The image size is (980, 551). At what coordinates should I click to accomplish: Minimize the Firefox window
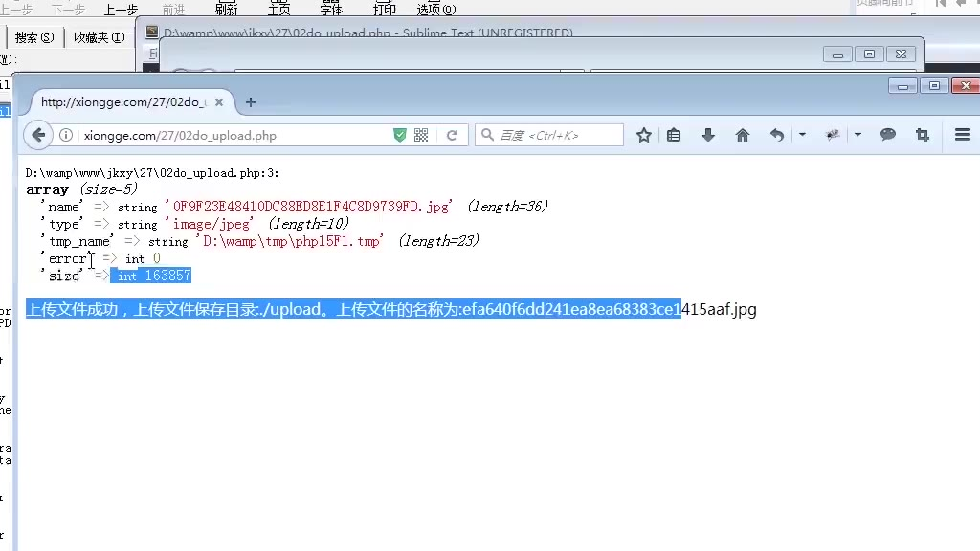902,85
